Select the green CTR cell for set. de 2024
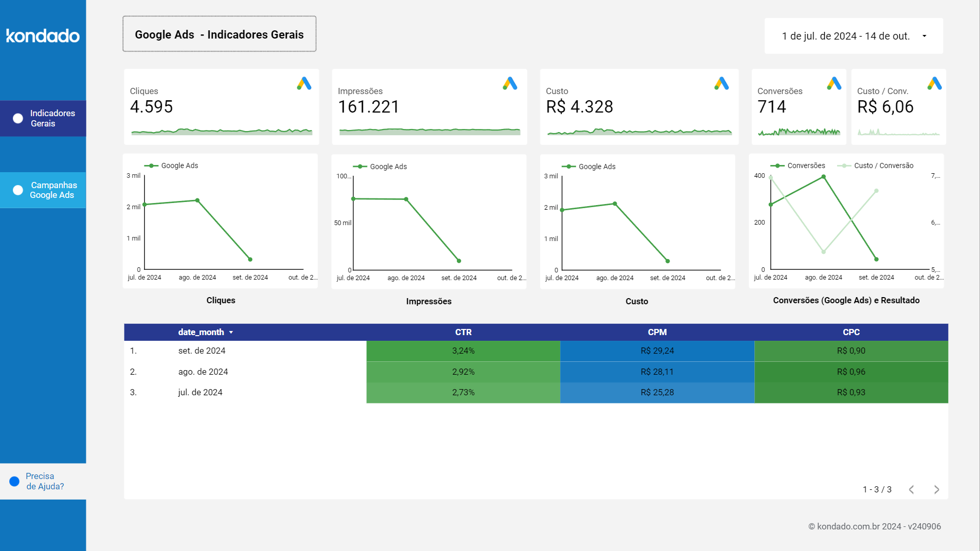 (463, 351)
